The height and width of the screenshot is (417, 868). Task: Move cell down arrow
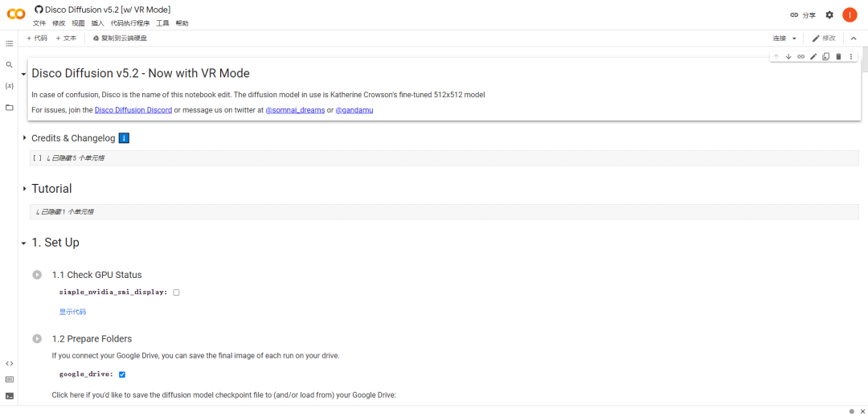click(x=789, y=56)
